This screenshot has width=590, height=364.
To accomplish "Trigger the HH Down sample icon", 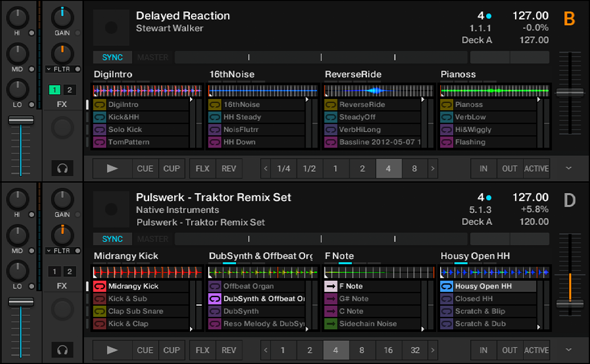I will [x=214, y=142].
